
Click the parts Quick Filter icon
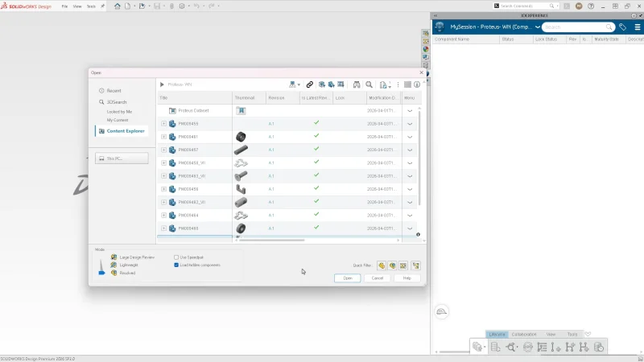[382, 265]
